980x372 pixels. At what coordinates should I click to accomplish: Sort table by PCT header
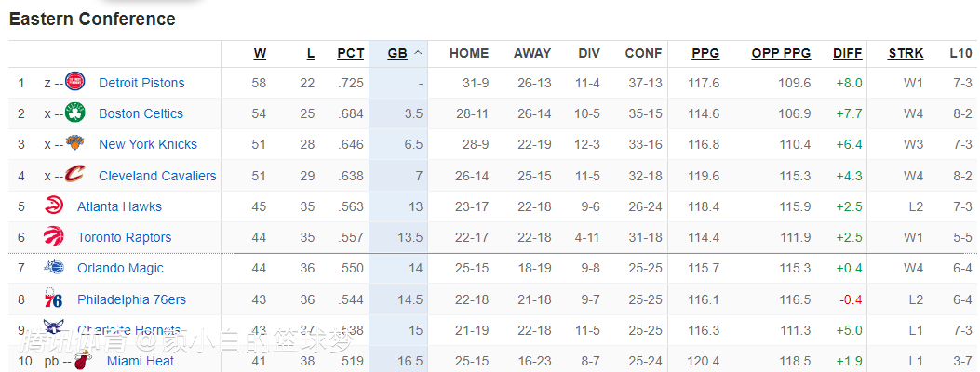[x=350, y=53]
